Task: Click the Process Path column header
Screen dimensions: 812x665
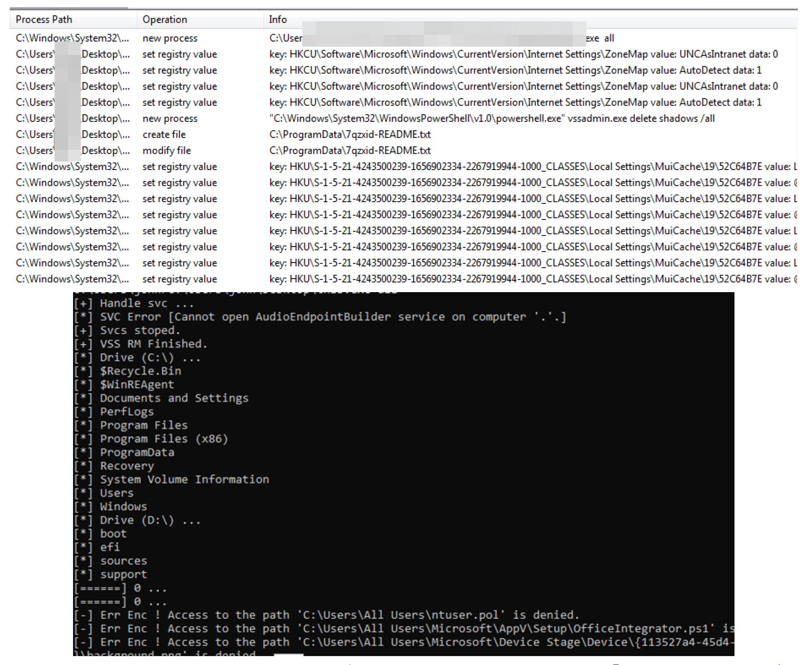Action: pos(44,19)
